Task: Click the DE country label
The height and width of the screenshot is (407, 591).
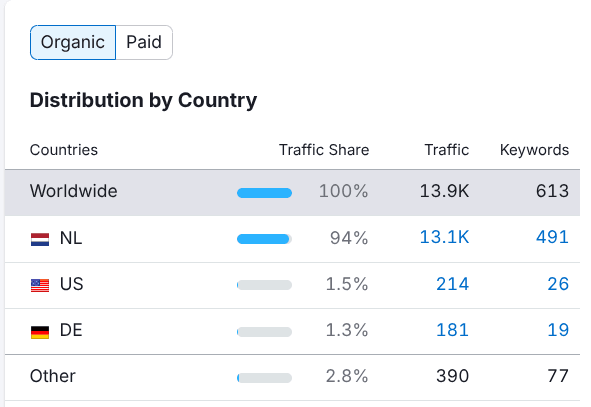Action: (71, 330)
